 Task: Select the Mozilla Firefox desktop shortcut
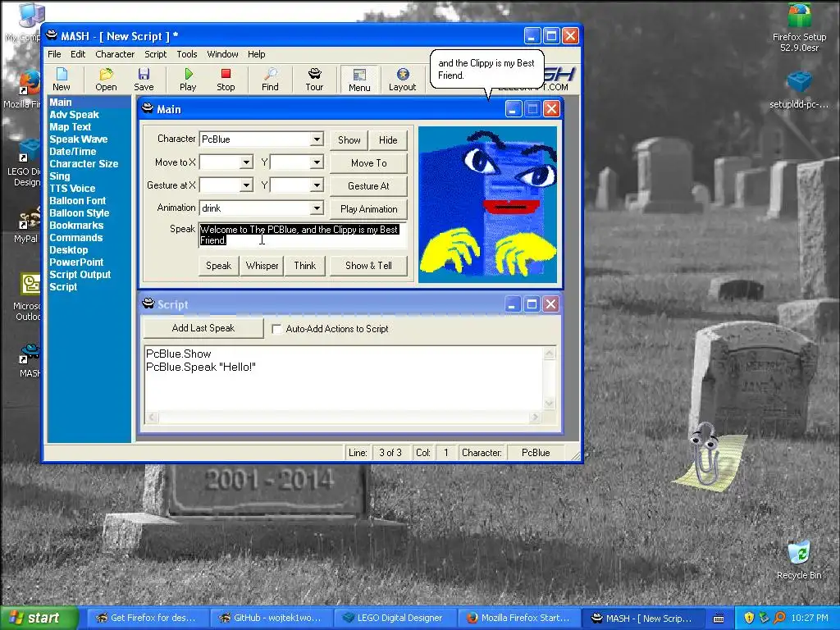pyautogui.click(x=24, y=89)
